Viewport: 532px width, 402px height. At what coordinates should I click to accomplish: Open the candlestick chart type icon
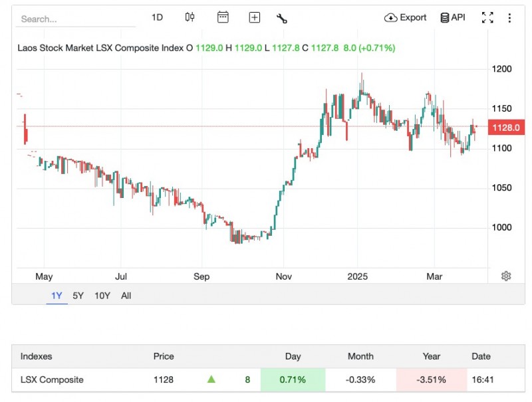click(190, 17)
